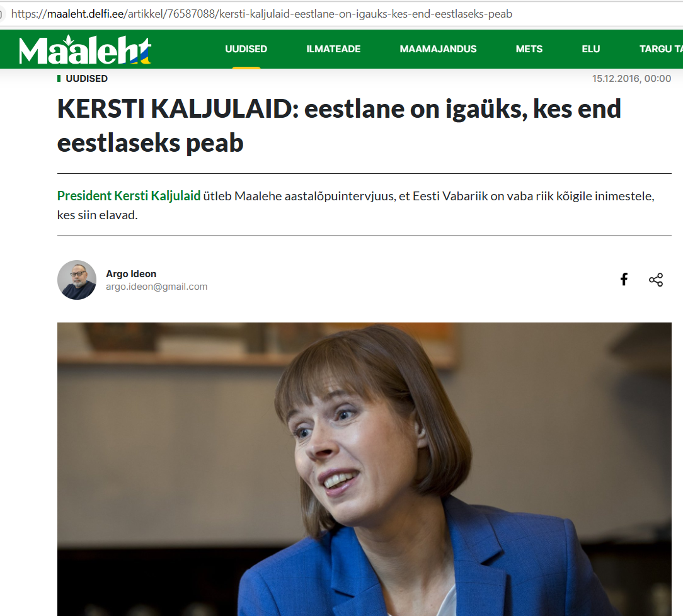Viewport: 683px width, 616px height.
Task: Navigate to the ELU section
Action: coord(590,49)
